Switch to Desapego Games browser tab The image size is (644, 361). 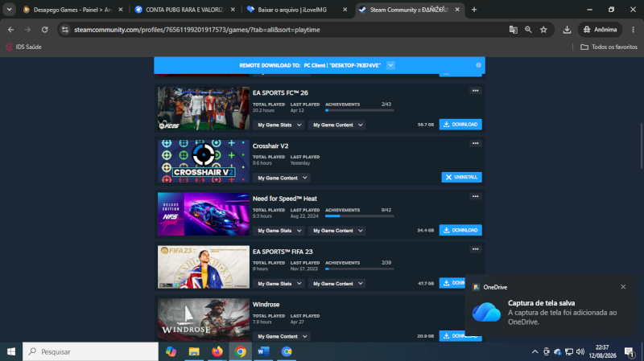point(73,10)
